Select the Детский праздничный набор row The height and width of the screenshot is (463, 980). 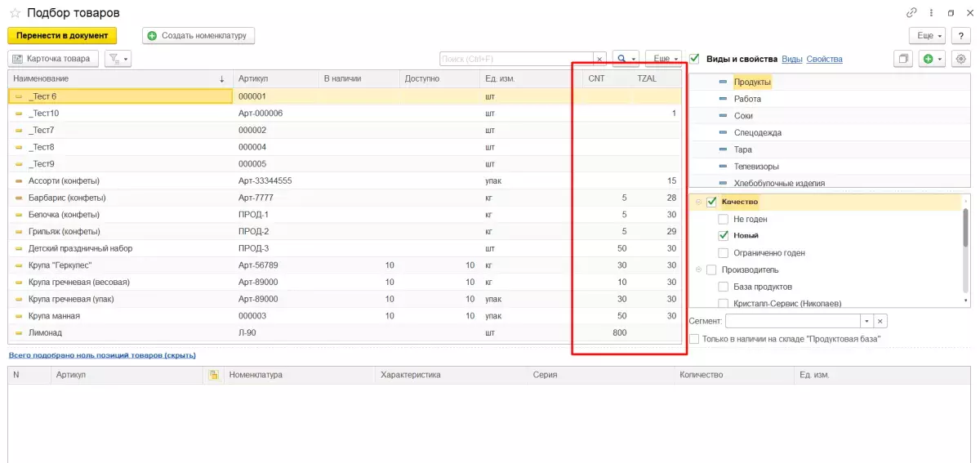345,248
